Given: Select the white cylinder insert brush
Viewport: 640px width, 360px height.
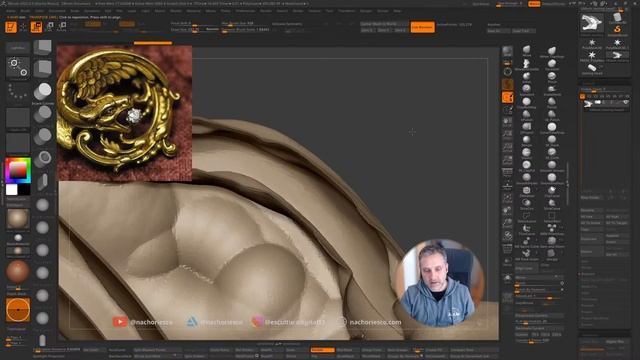Looking at the screenshot, I should click(x=42, y=91).
